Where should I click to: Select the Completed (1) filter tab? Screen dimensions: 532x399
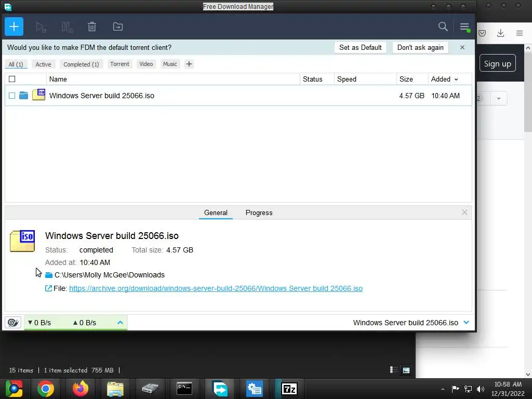[x=81, y=64]
